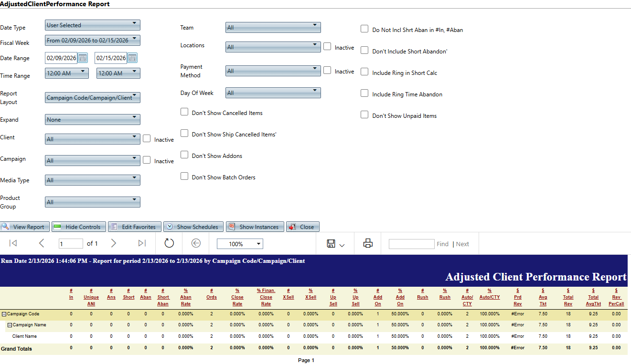Sort by % Close Rate column header

tap(237, 297)
